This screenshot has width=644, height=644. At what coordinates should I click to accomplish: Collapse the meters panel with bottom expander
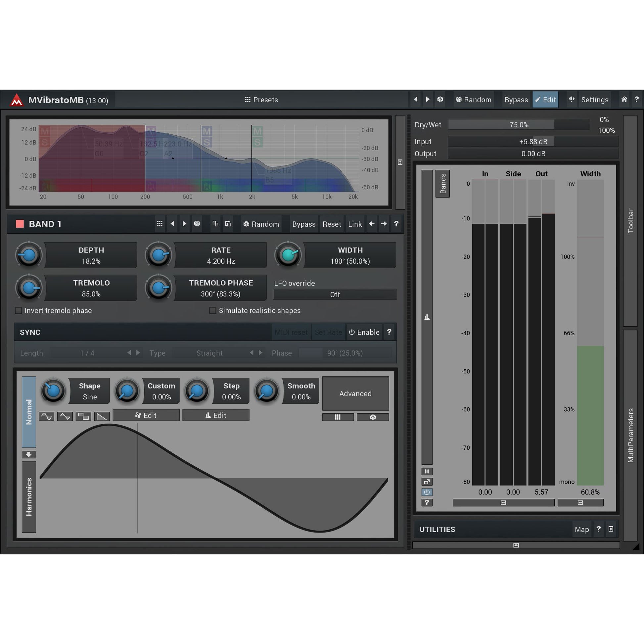click(516, 545)
